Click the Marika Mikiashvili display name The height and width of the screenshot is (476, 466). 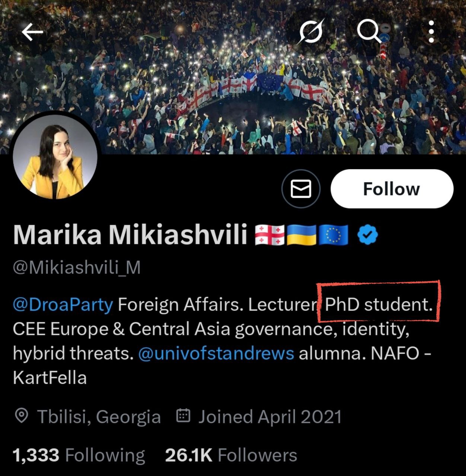tap(130, 235)
